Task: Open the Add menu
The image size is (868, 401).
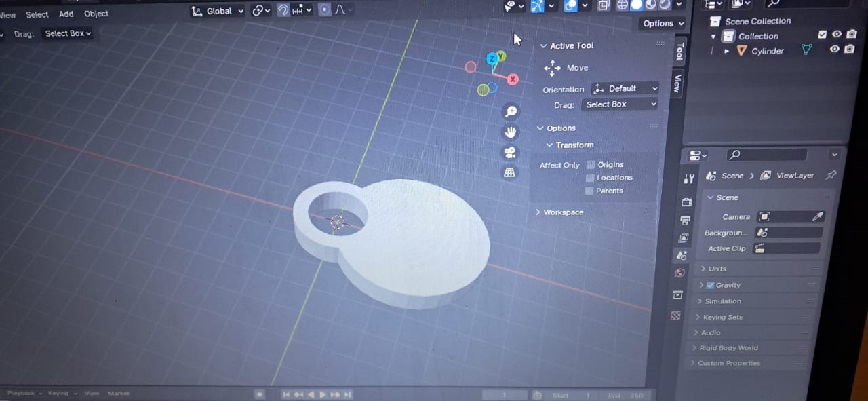Action: [66, 14]
